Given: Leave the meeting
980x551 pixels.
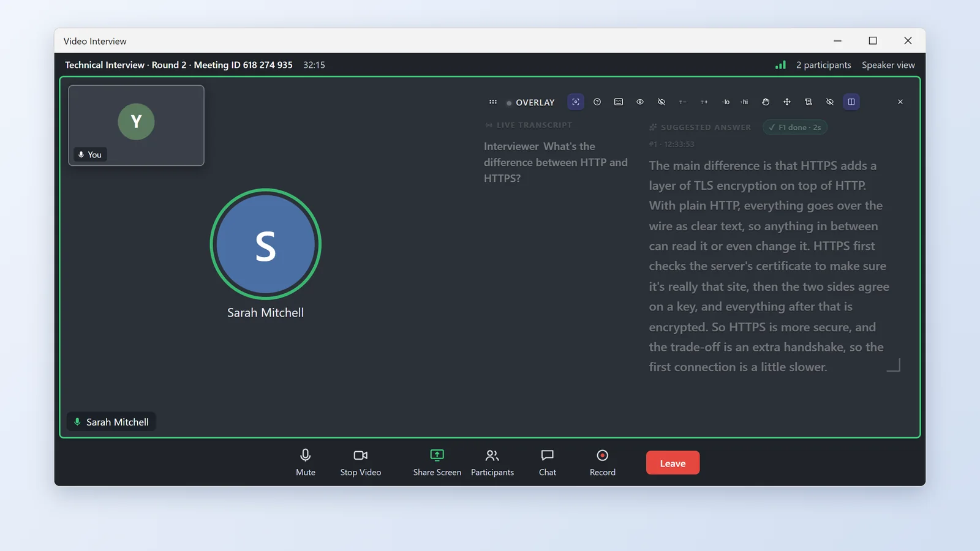Looking at the screenshot, I should click(673, 463).
